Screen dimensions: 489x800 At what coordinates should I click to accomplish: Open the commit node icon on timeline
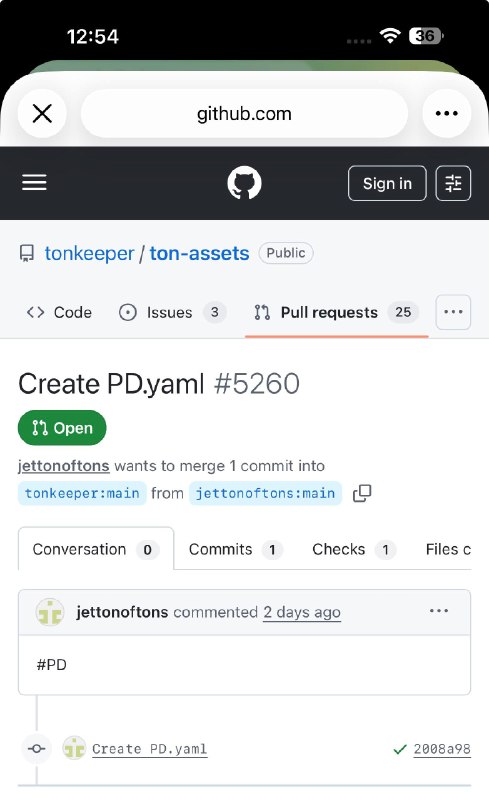[x=36, y=749]
